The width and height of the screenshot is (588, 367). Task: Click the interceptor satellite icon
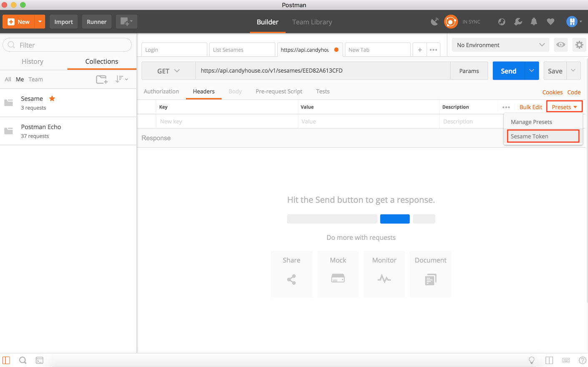[x=435, y=22]
